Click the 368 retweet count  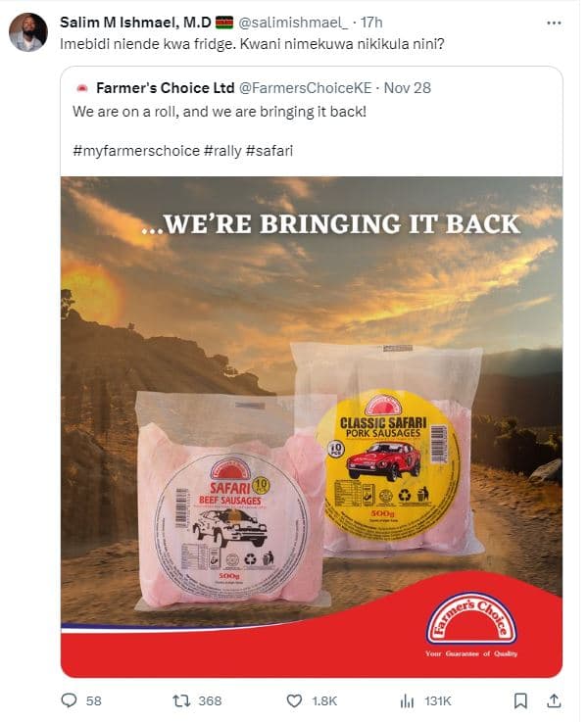point(210,700)
